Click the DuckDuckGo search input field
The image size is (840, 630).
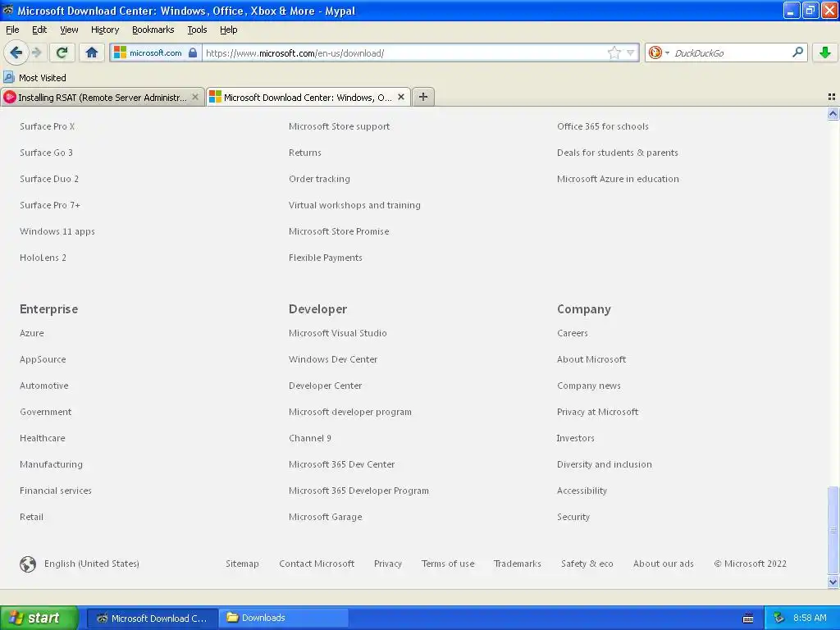click(x=730, y=52)
